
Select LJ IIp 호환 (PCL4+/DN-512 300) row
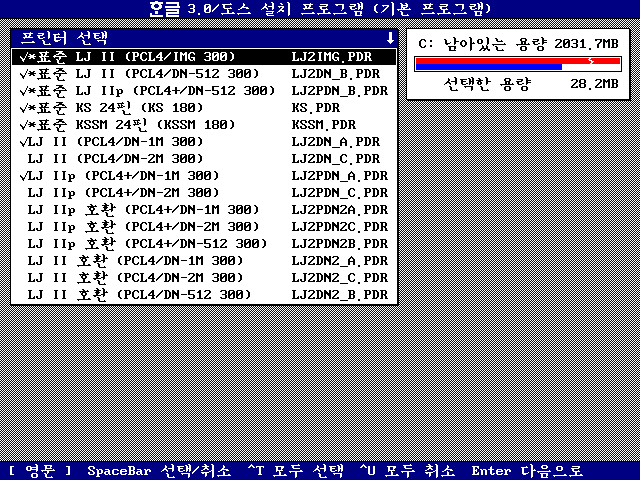[204, 244]
